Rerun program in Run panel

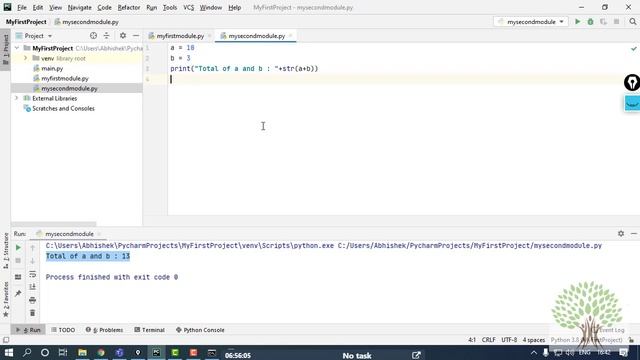18,248
